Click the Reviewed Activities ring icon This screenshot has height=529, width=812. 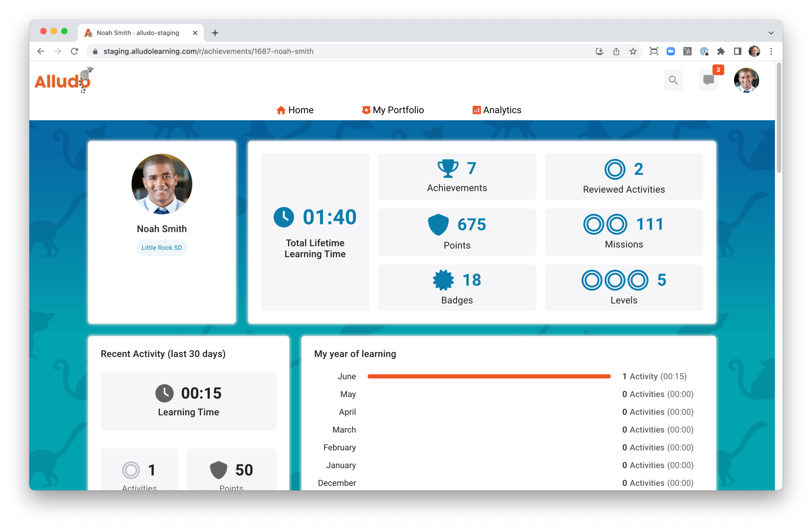pos(615,169)
